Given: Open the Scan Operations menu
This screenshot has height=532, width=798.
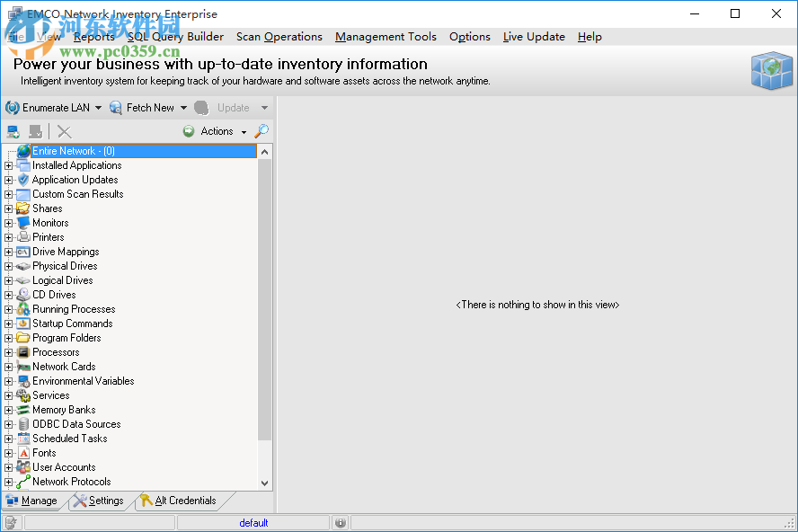Looking at the screenshot, I should (x=279, y=37).
